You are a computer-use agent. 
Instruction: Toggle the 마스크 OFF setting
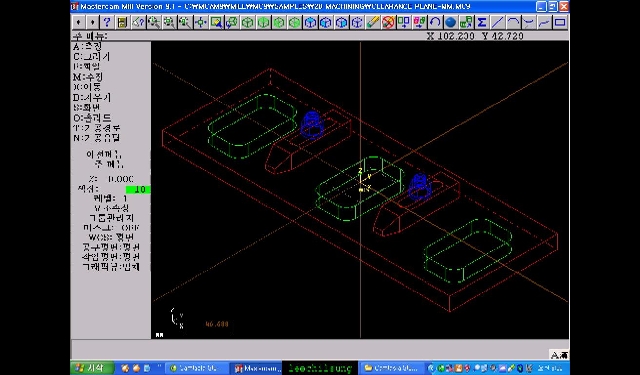111,228
